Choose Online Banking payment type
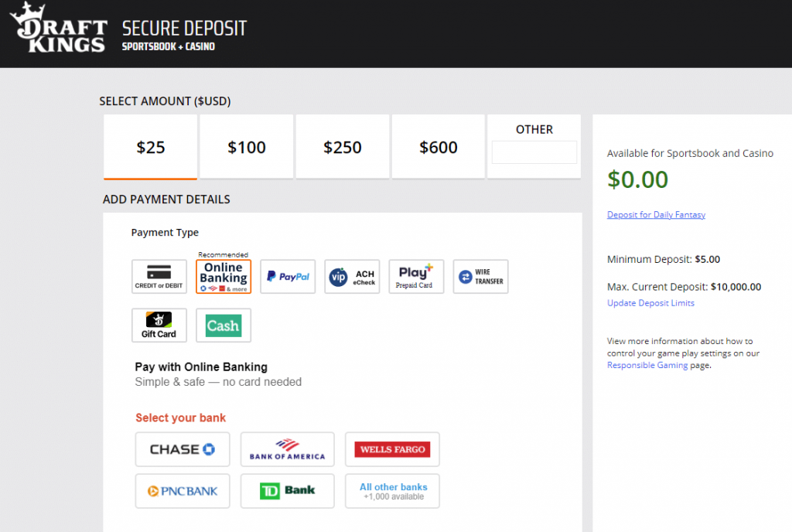 click(x=224, y=277)
